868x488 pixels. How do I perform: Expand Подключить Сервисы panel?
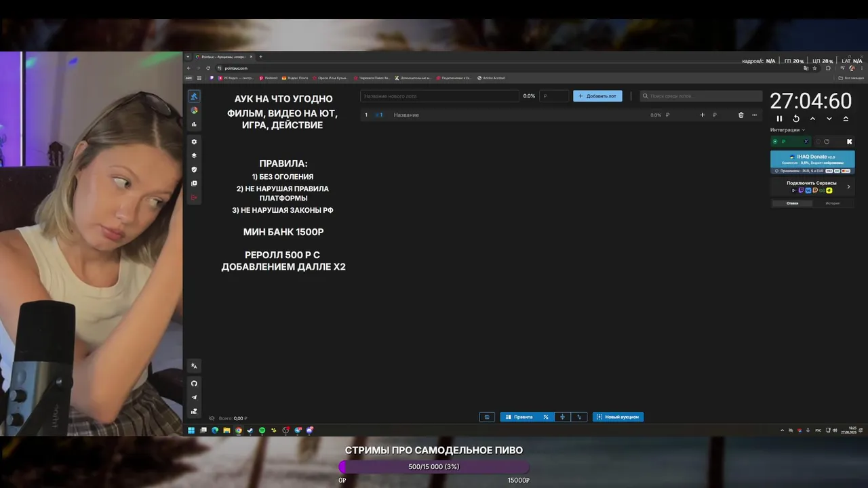click(x=812, y=186)
